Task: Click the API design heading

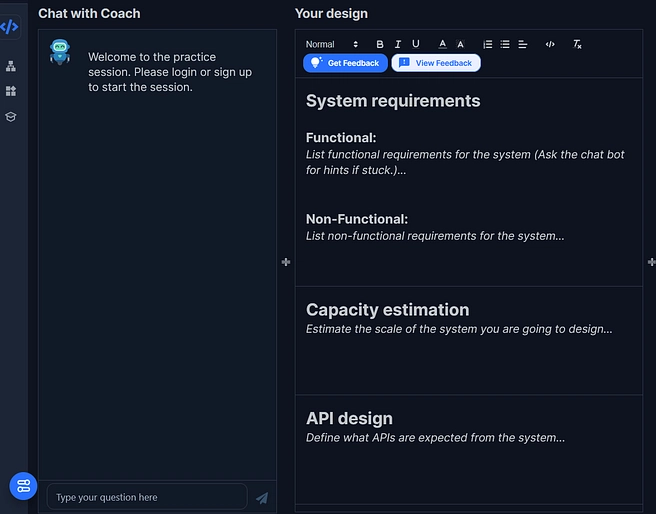Action: pyautogui.click(x=349, y=419)
